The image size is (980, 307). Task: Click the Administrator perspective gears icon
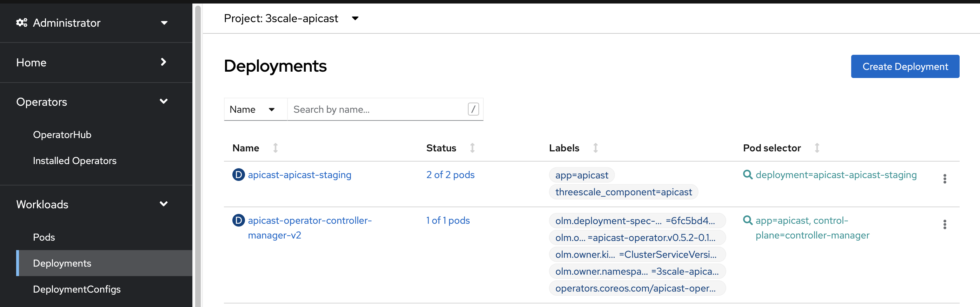(22, 23)
